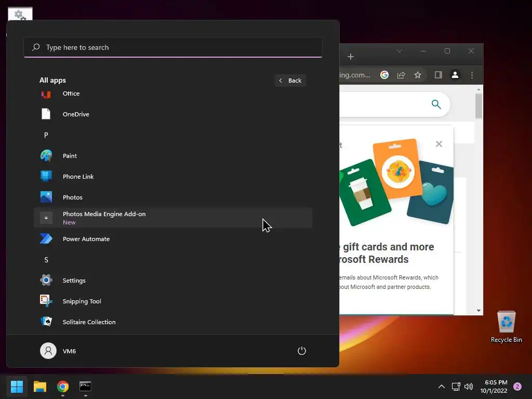
Task: Focus the Type here to search box
Action: pyautogui.click(x=173, y=47)
